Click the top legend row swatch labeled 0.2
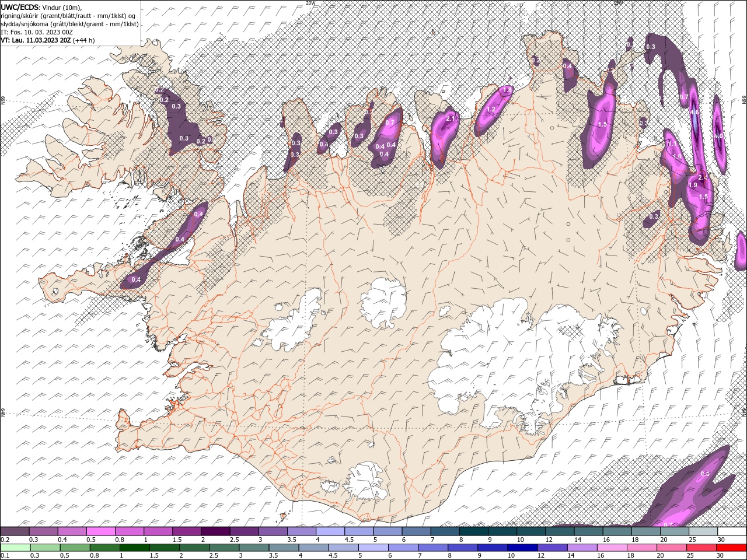 point(15,531)
